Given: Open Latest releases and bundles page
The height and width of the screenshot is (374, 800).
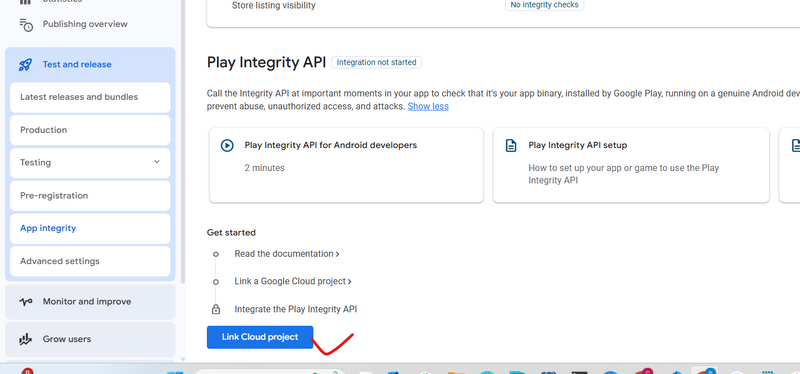Looking at the screenshot, I should click(x=90, y=97).
